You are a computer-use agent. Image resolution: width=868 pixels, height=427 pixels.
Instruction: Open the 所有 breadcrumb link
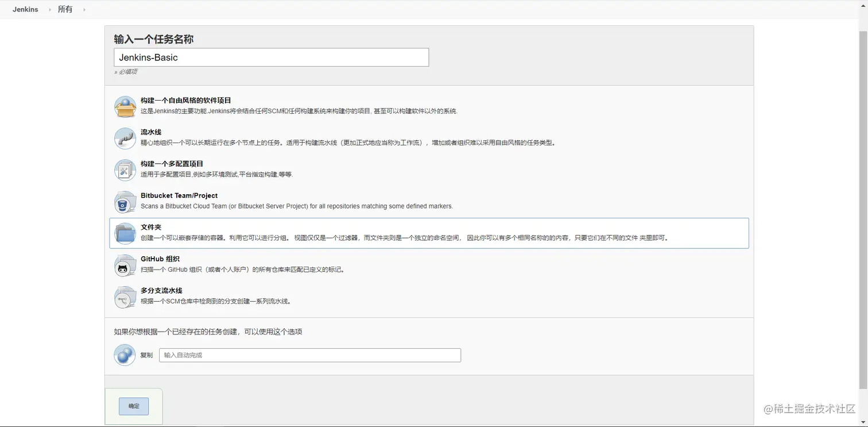[x=65, y=9]
